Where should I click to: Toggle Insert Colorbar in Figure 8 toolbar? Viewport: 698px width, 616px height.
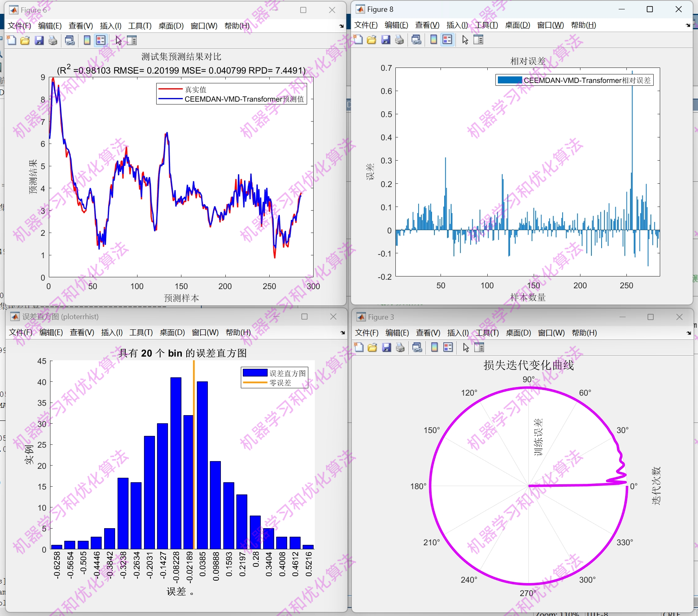(434, 39)
